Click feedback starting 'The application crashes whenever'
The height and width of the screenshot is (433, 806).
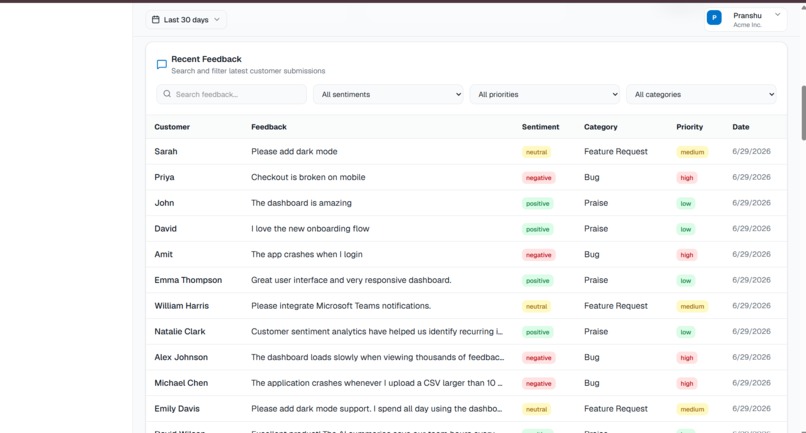[x=377, y=383]
